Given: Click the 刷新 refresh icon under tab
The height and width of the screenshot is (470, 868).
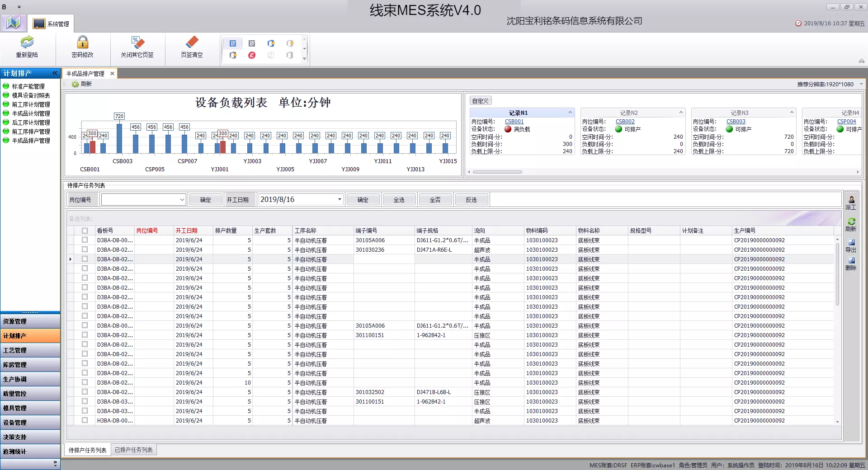Looking at the screenshot, I should [75, 84].
